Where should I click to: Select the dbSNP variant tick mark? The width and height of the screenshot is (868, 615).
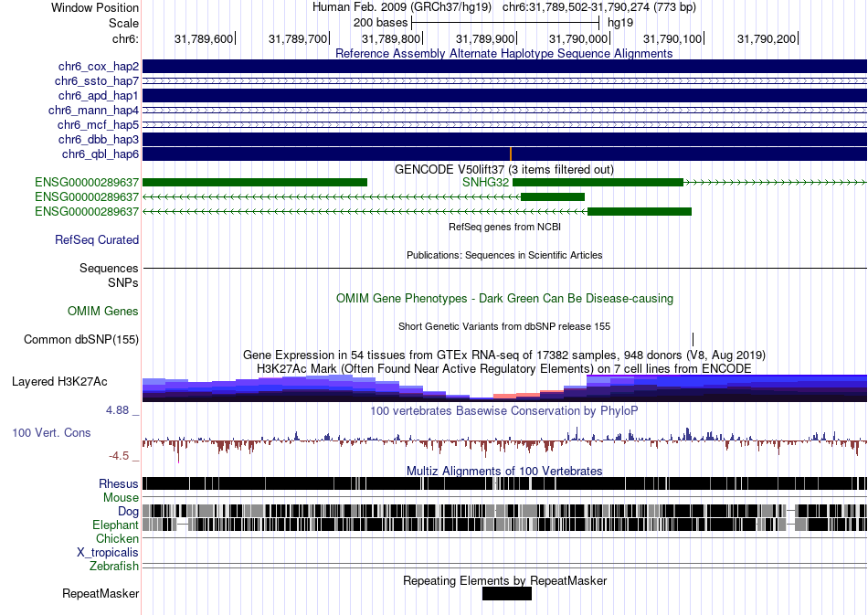pos(693,339)
